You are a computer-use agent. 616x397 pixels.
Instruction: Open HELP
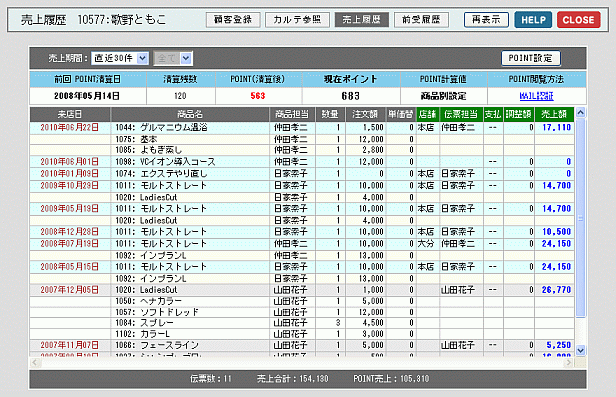click(x=533, y=20)
